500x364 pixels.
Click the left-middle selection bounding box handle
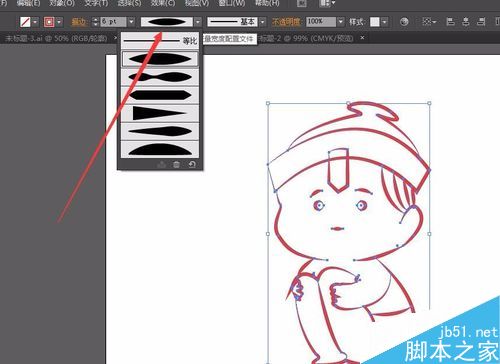click(268, 234)
